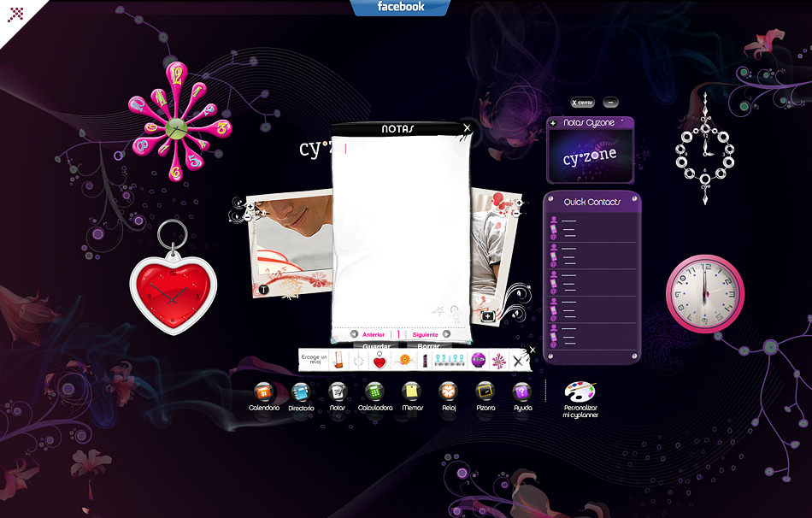This screenshot has width=812, height=518.
Task: Click the add-photo plus icon on right photo
Action: [x=487, y=316]
